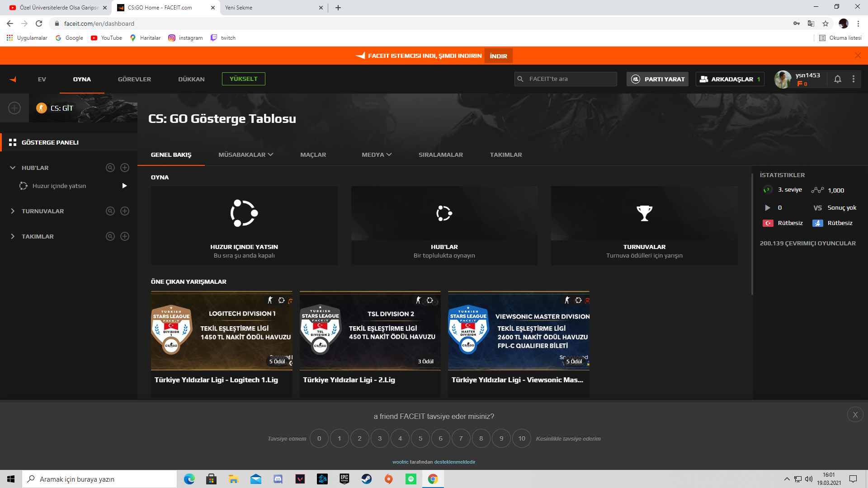Click the add game plus circle icon

pyautogui.click(x=14, y=108)
